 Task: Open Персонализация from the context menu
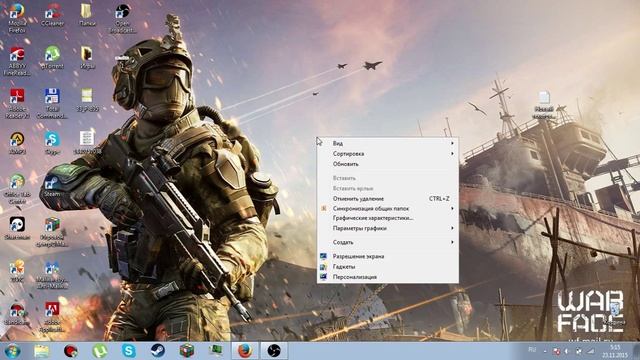coord(387,277)
